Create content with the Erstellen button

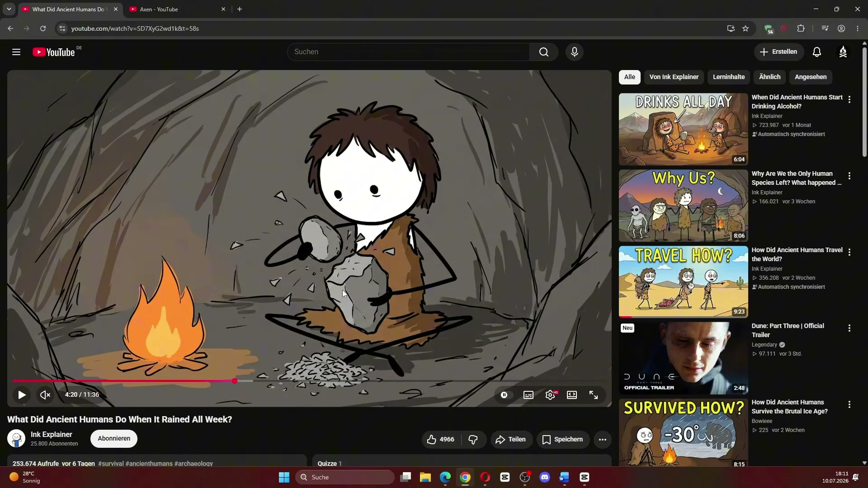pyautogui.click(x=778, y=52)
